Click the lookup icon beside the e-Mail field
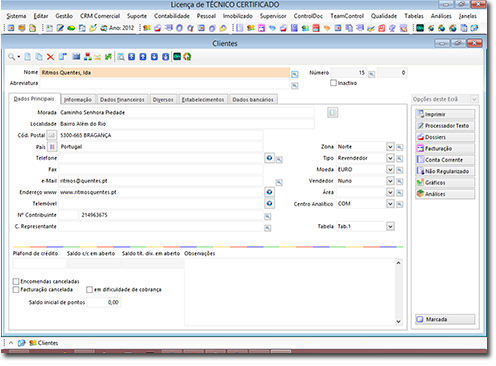Viewport: 496px width, 366px height. pyautogui.click(x=279, y=182)
